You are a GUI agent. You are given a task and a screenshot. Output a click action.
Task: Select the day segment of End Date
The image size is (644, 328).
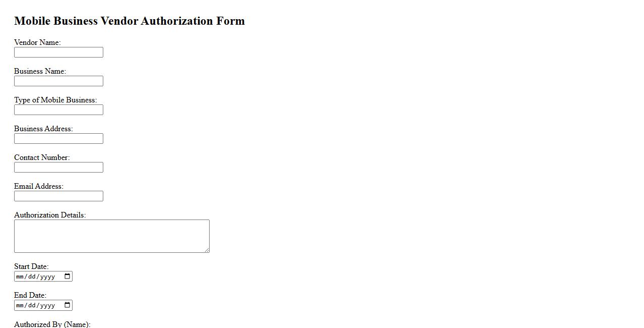[x=32, y=305]
